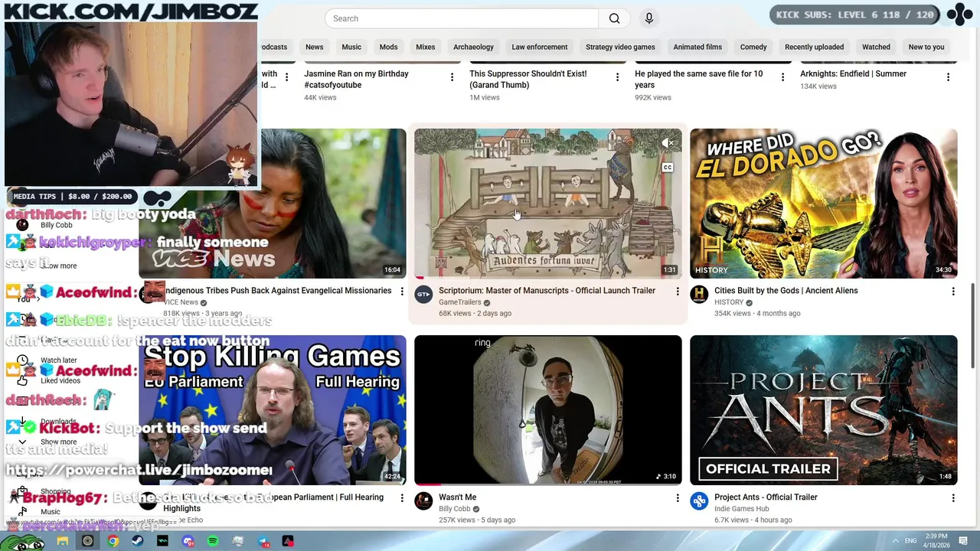Open three-dot menu for 10 years save file video
Image resolution: width=980 pixels, height=551 pixels.
pos(782,77)
